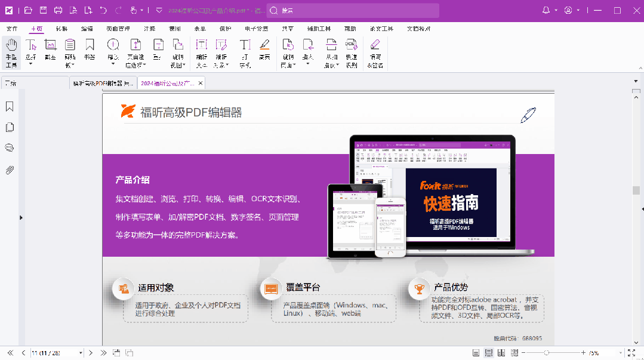Viewport: 644px width, 360px height.
Task: Open page number dropdown in status bar
Action: (x=81, y=353)
